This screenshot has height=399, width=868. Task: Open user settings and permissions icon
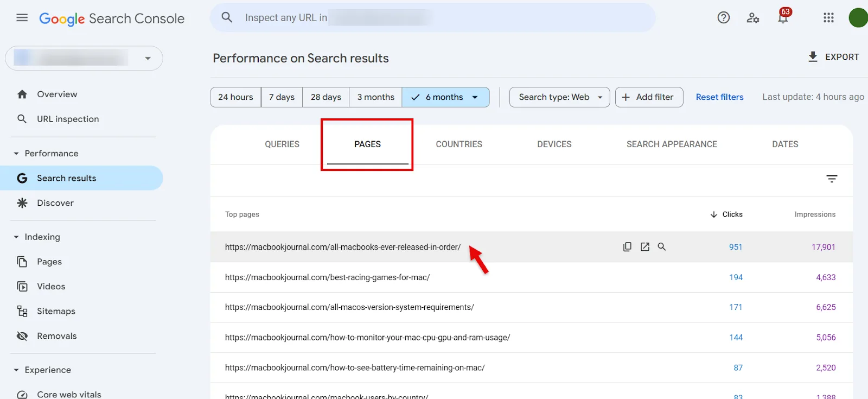753,18
